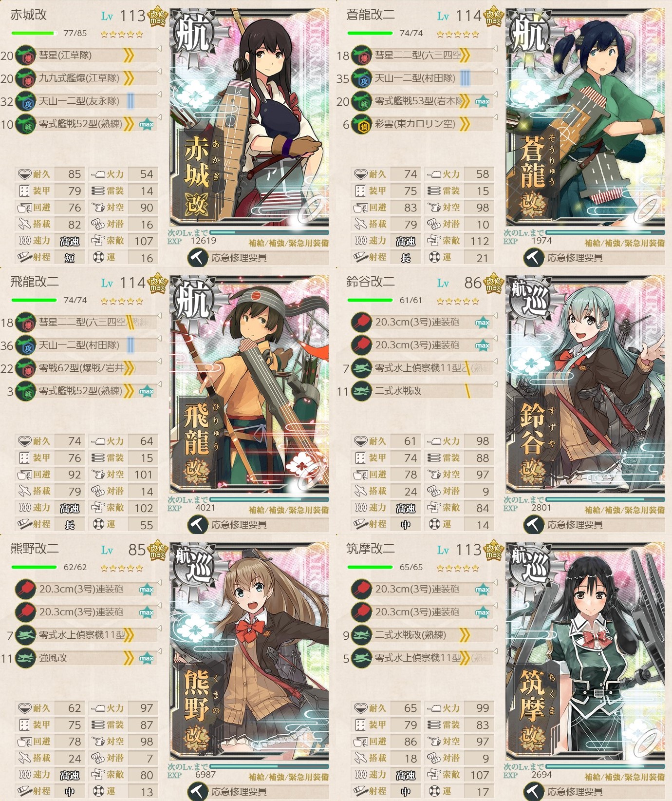
Task: Click Akagi's green HP bar
Action: click(x=34, y=33)
